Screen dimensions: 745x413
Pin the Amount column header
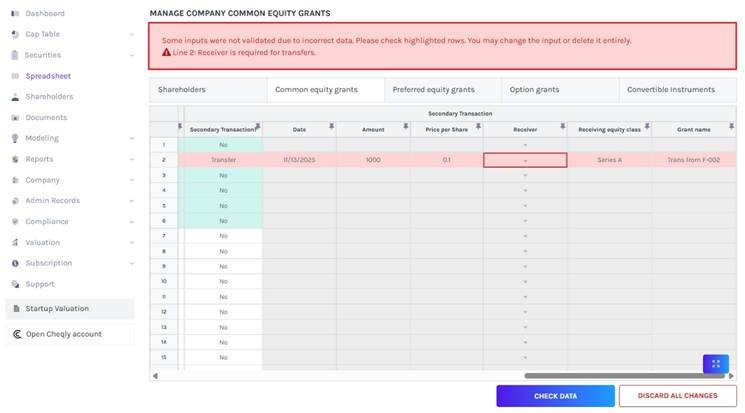(406, 126)
